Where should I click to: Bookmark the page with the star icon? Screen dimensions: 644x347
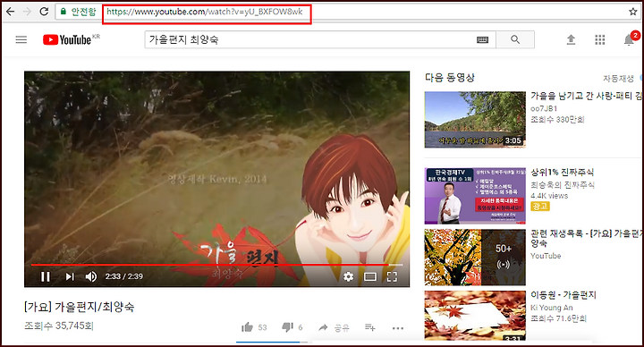pyautogui.click(x=633, y=12)
